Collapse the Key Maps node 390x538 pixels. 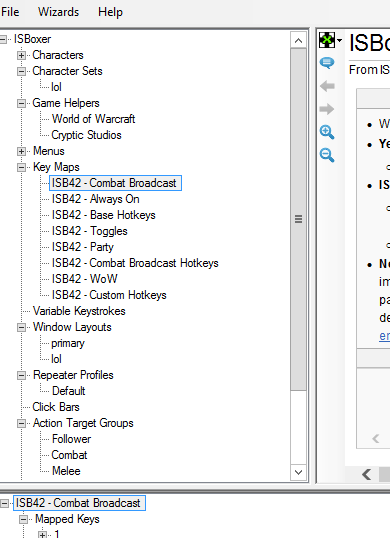pos(22,167)
